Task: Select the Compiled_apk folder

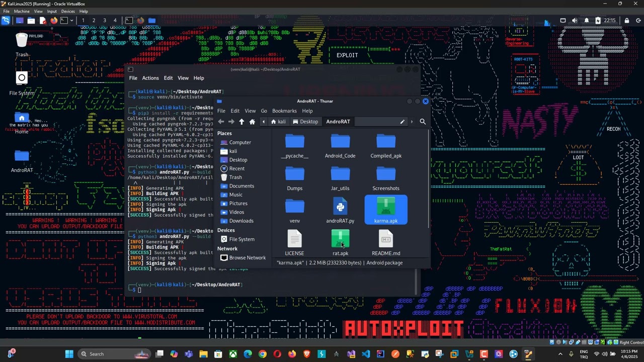Action: (386, 146)
